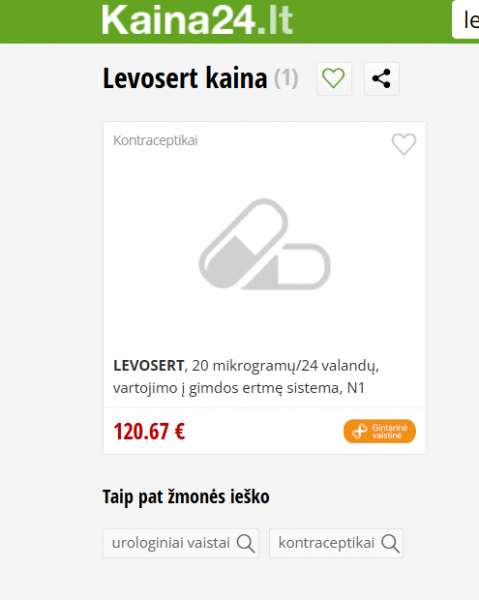
Task: Click magnifier icon in urologiniai vaistai tag
Action: (x=245, y=543)
